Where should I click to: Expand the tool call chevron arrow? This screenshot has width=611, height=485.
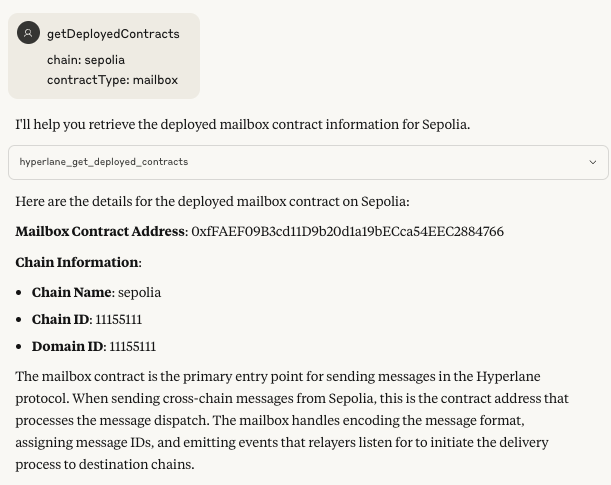[x=593, y=162]
